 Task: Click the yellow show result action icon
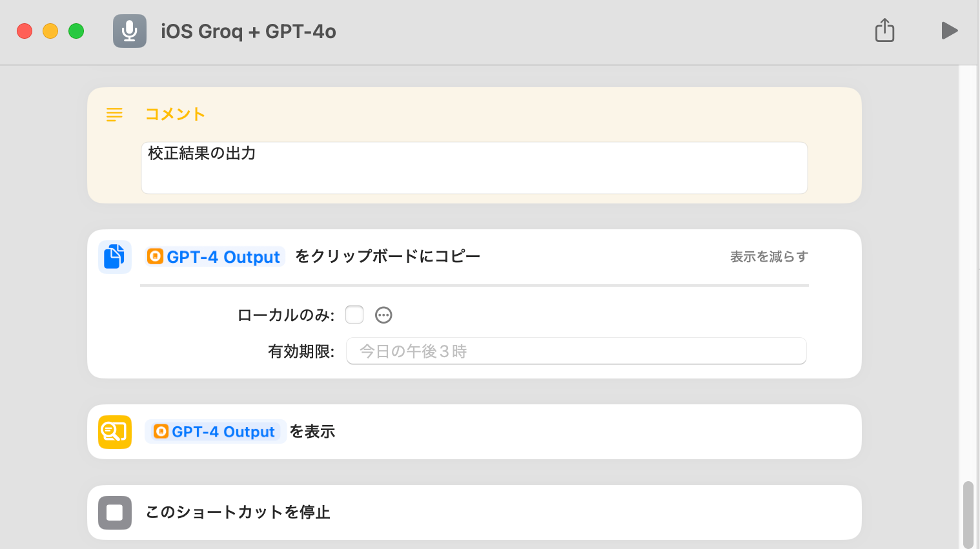coord(115,431)
